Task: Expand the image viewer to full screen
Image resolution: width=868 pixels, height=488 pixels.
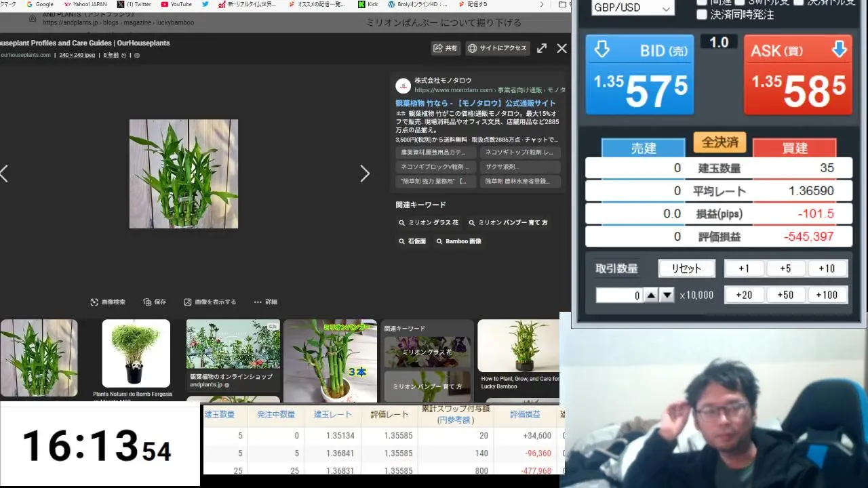Action: click(x=542, y=48)
